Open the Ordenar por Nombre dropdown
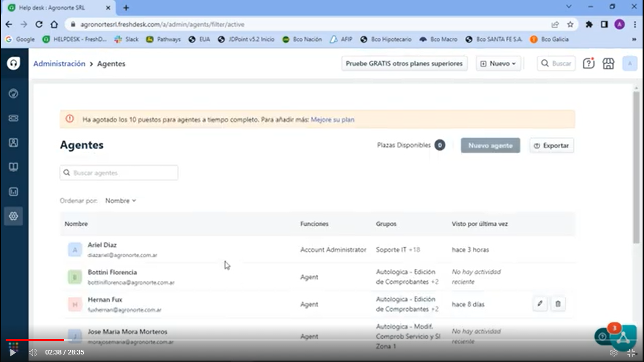 [x=121, y=201]
